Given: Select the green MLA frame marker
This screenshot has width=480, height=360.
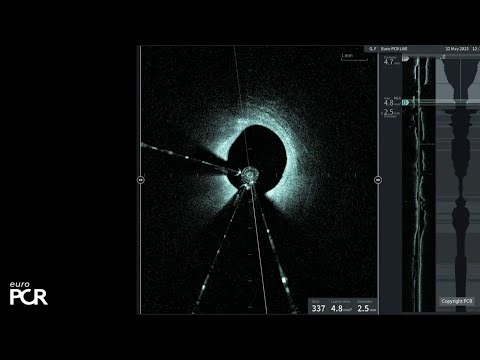Looking at the screenshot, I should [405, 102].
